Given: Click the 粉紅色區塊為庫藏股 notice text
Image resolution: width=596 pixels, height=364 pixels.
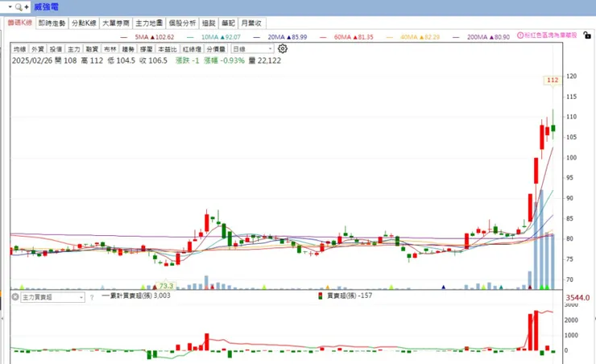Looking at the screenshot, I should pos(551,35).
